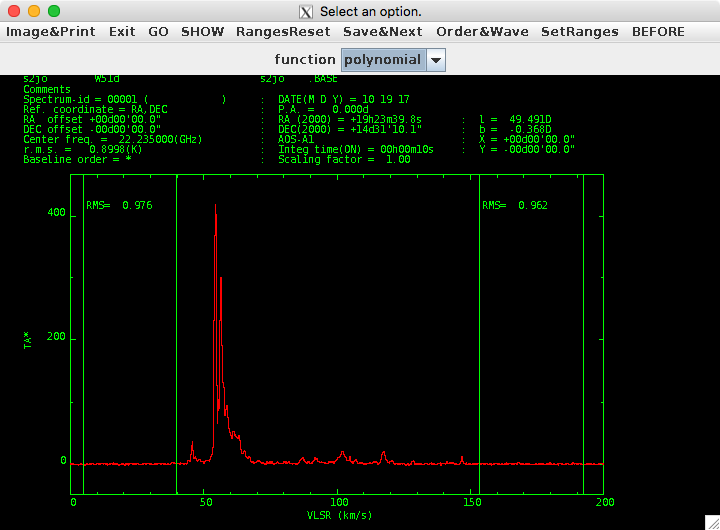The width and height of the screenshot is (720, 530).
Task: Click the right RMS= 0.962 label
Action: tap(515, 205)
